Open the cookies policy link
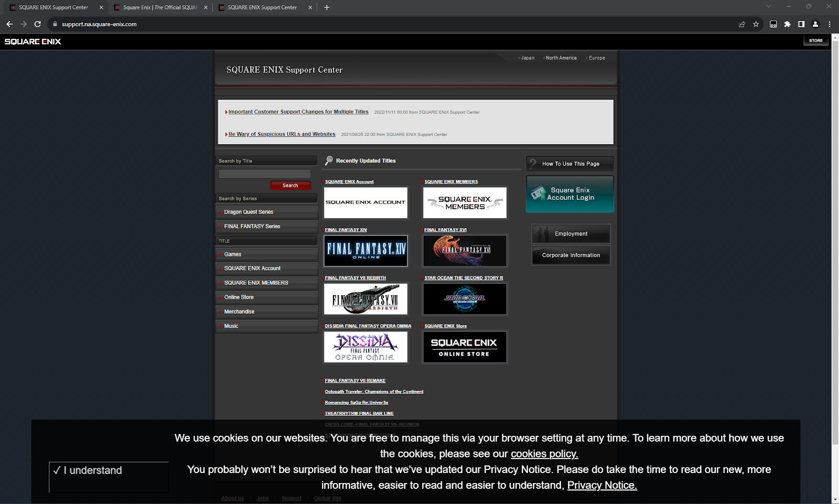 [544, 454]
